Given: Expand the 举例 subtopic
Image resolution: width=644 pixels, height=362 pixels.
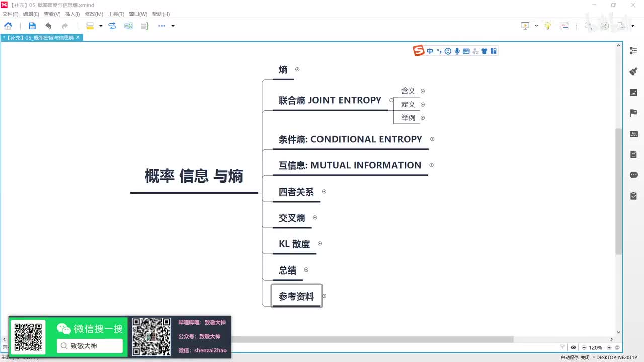Looking at the screenshot, I should pos(423,118).
